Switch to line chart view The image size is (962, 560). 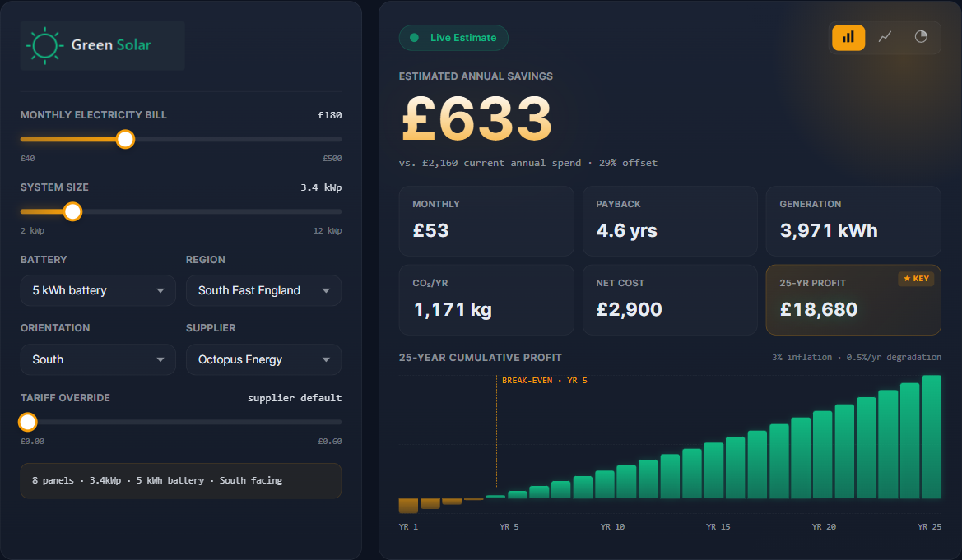(x=885, y=37)
